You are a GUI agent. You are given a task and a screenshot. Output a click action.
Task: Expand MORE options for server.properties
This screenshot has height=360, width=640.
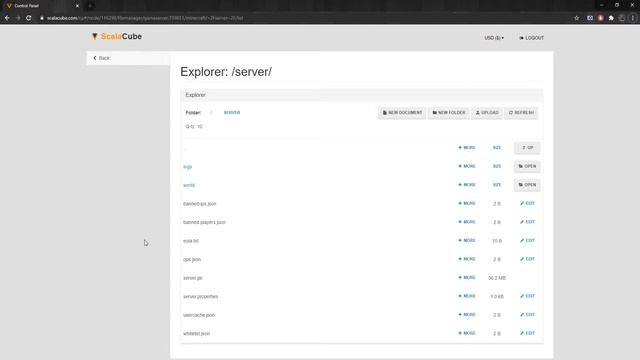point(467,296)
